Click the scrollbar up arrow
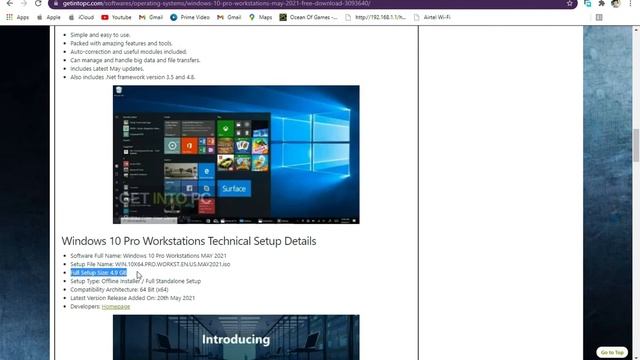 (636, 30)
